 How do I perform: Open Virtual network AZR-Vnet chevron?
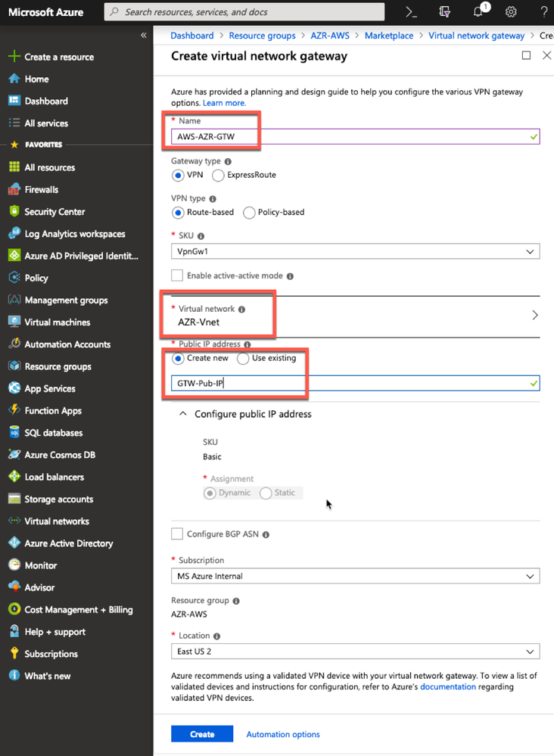pyautogui.click(x=535, y=316)
